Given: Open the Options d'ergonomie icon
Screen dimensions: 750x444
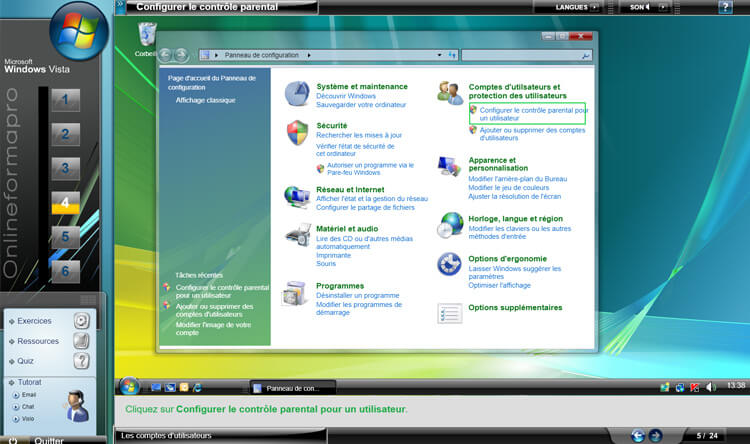Looking at the screenshot, I should (x=449, y=264).
